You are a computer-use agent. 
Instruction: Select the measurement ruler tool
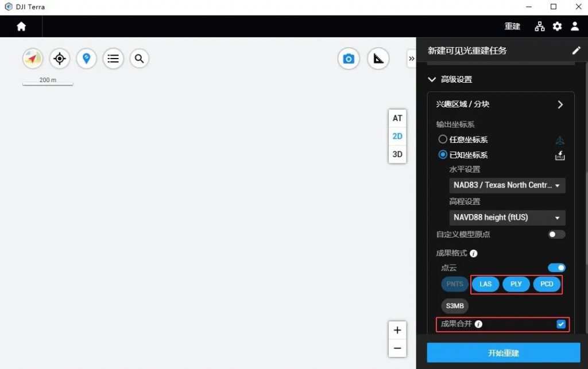(378, 59)
